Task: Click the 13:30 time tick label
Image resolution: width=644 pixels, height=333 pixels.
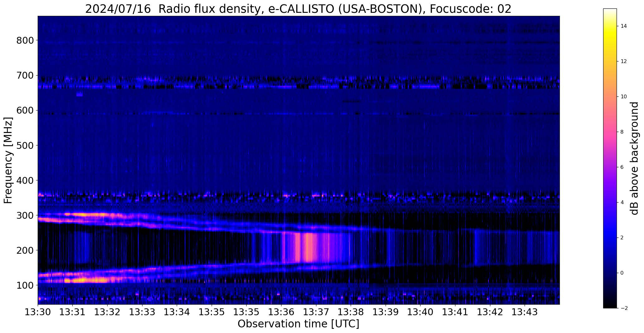Action: (38, 312)
